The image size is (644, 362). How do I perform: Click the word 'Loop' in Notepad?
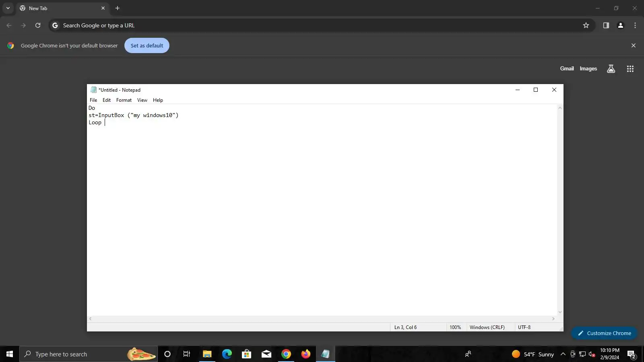[95, 122]
